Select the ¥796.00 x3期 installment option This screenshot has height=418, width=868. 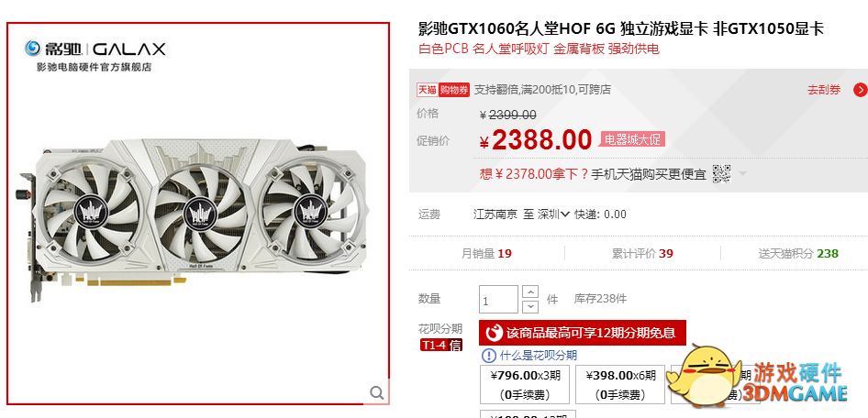point(525,384)
